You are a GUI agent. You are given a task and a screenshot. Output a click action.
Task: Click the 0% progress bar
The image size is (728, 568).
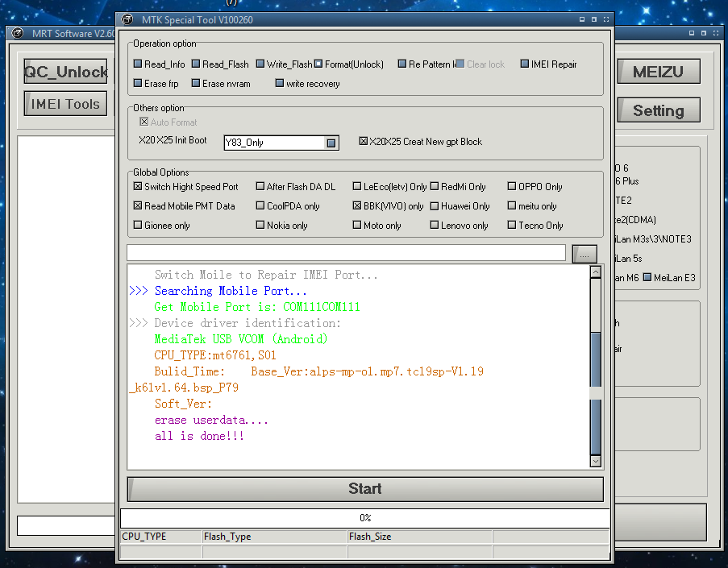(365, 518)
